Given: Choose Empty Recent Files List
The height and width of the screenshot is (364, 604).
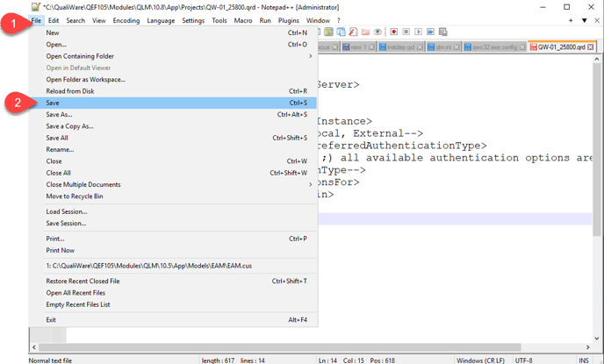Looking at the screenshot, I should pos(173,304).
